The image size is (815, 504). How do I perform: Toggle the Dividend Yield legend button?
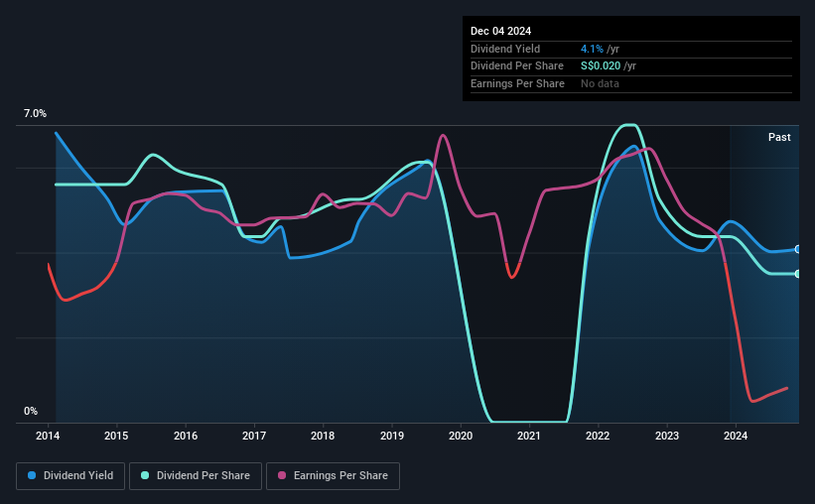click(x=70, y=476)
